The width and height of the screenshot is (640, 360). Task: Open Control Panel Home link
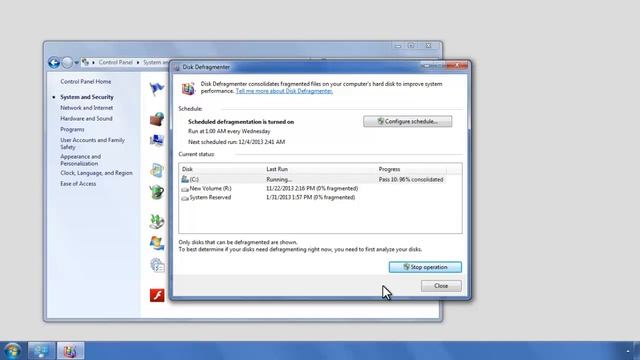point(86,82)
